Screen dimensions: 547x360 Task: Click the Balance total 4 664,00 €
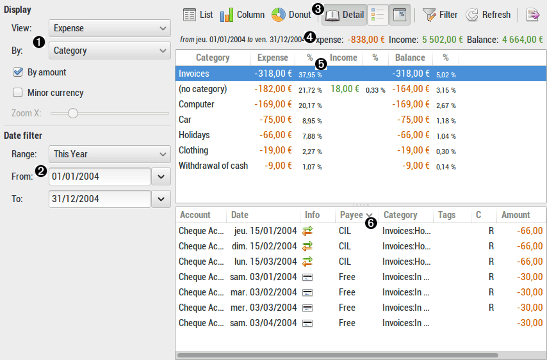(x=523, y=40)
